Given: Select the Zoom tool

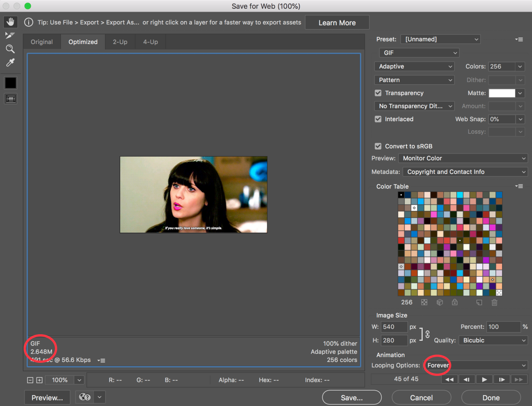Looking at the screenshot, I should [x=10, y=49].
